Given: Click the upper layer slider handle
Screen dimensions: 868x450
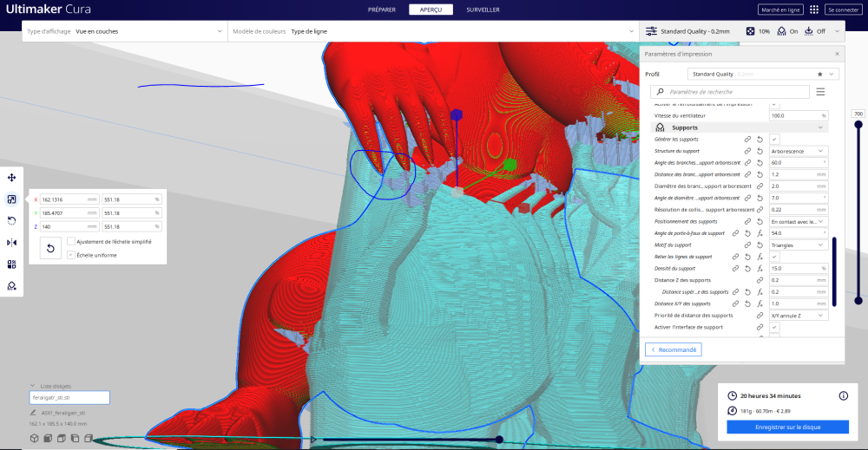Looking at the screenshot, I should (858, 125).
